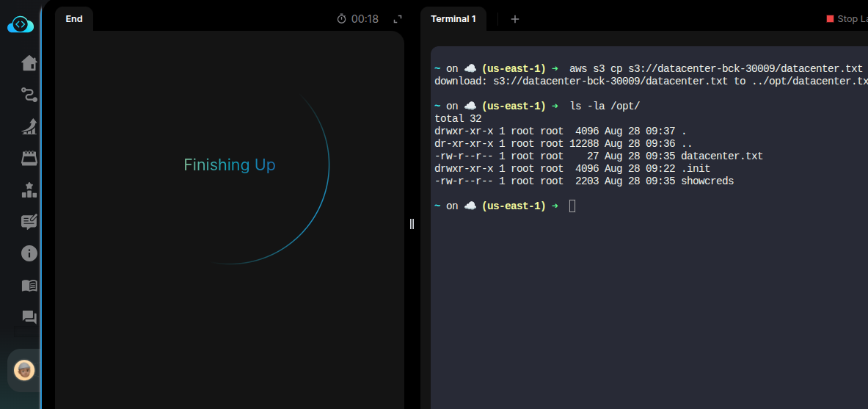Open the playgrounds storefront icon in sidebar

[x=29, y=159]
